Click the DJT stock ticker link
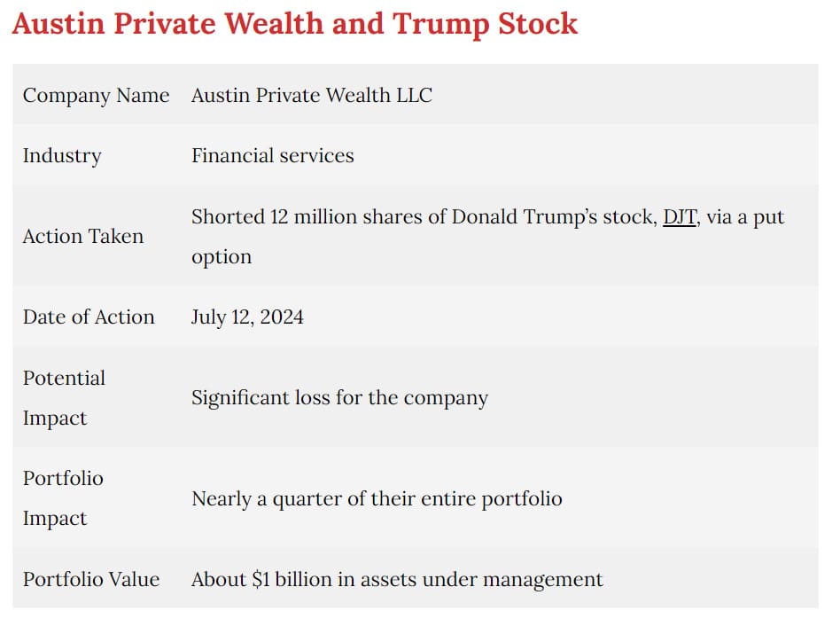Screen dimensions: 840x626 [679, 217]
